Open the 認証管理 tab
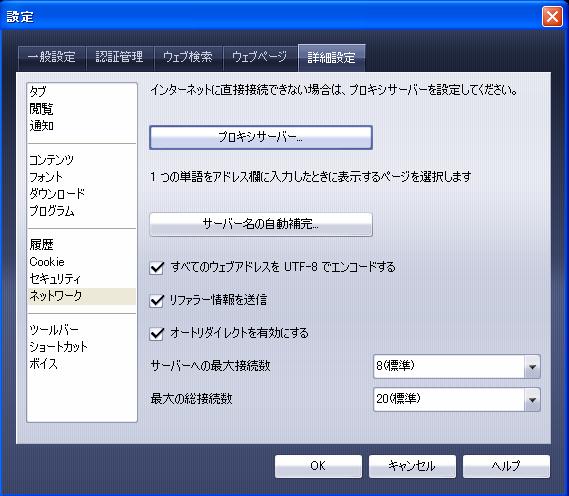 coord(120,57)
